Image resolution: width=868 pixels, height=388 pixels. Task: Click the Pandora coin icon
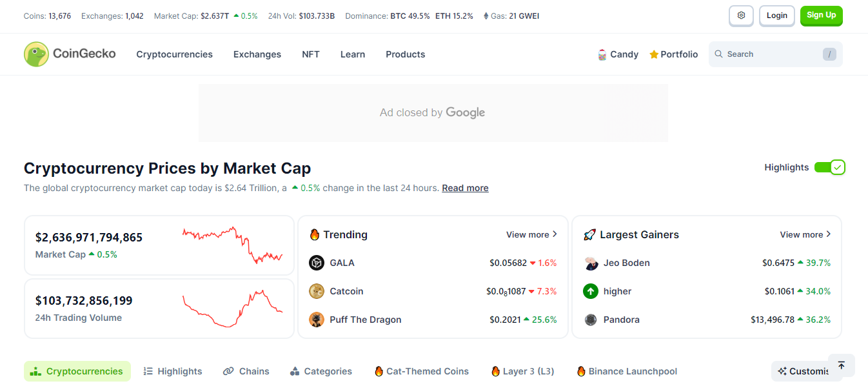click(x=591, y=320)
